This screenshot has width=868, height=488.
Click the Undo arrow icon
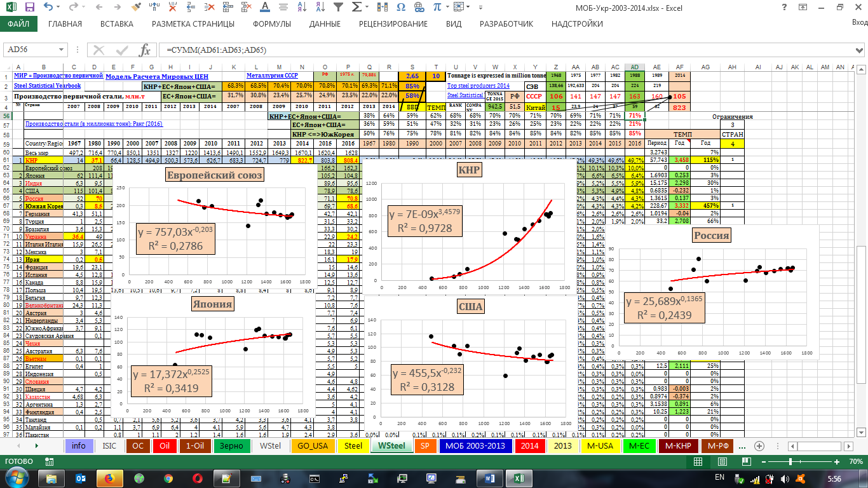click(x=49, y=8)
